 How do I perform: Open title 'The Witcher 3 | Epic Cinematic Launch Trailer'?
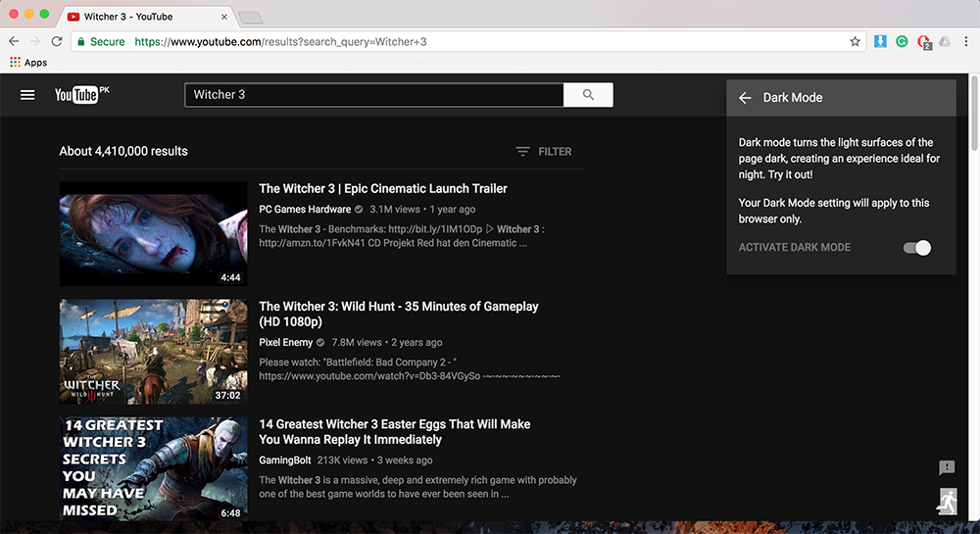tap(382, 189)
